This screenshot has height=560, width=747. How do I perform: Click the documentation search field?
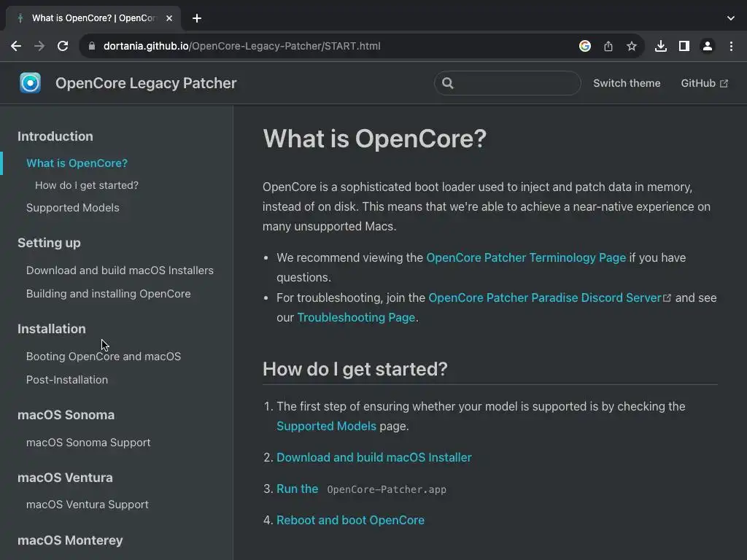tap(514, 83)
